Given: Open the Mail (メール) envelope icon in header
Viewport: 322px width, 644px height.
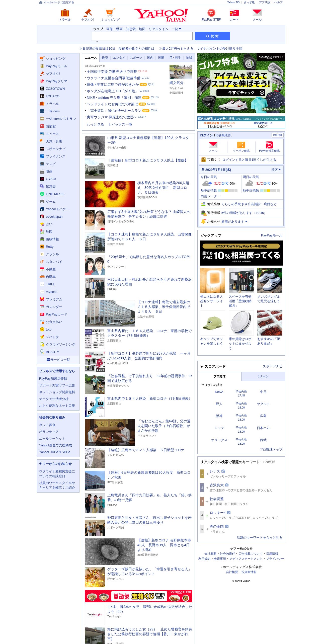Looking at the screenshot, I should [x=257, y=13].
